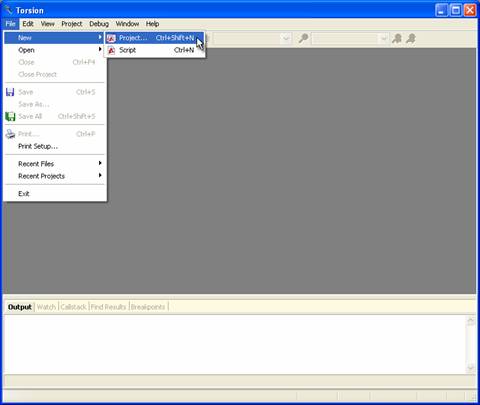Click the Output pane scroll down arrow

(x=471, y=367)
